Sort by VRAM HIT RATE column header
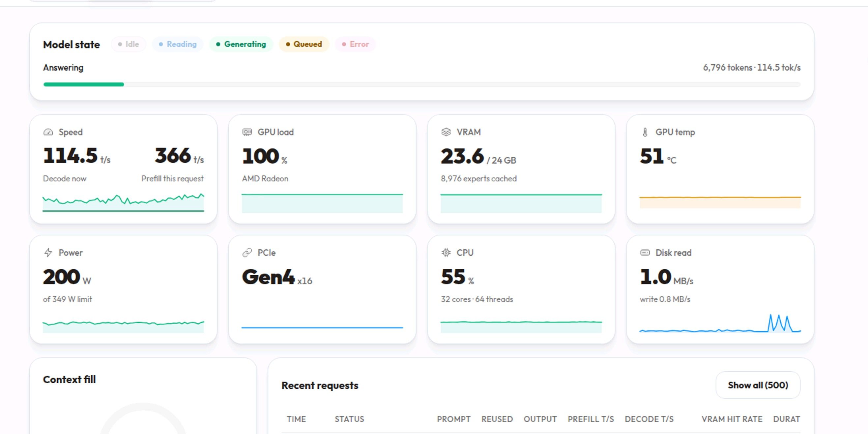 pyautogui.click(x=732, y=419)
